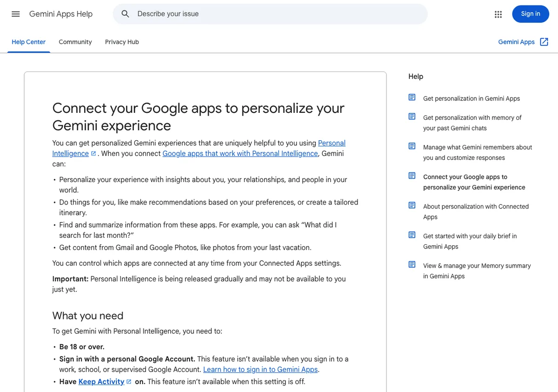Click the Gemini Apps Help title
This screenshot has width=558, height=392.
point(61,14)
